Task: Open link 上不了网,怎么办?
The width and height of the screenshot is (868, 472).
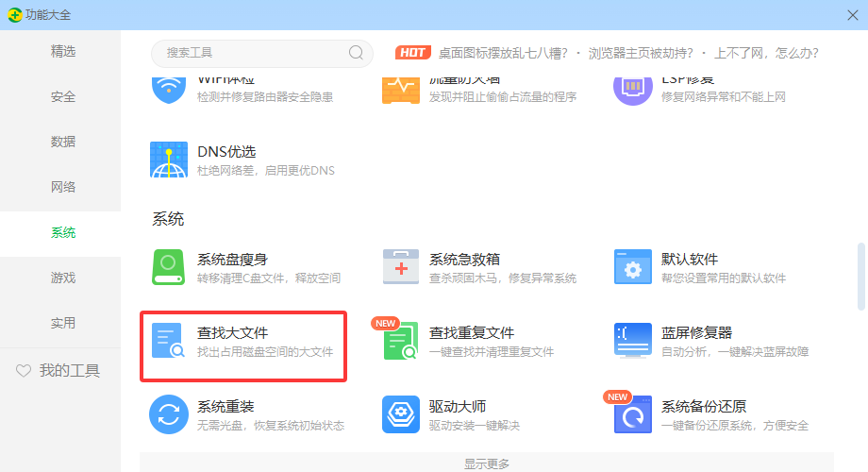Action: click(x=766, y=53)
